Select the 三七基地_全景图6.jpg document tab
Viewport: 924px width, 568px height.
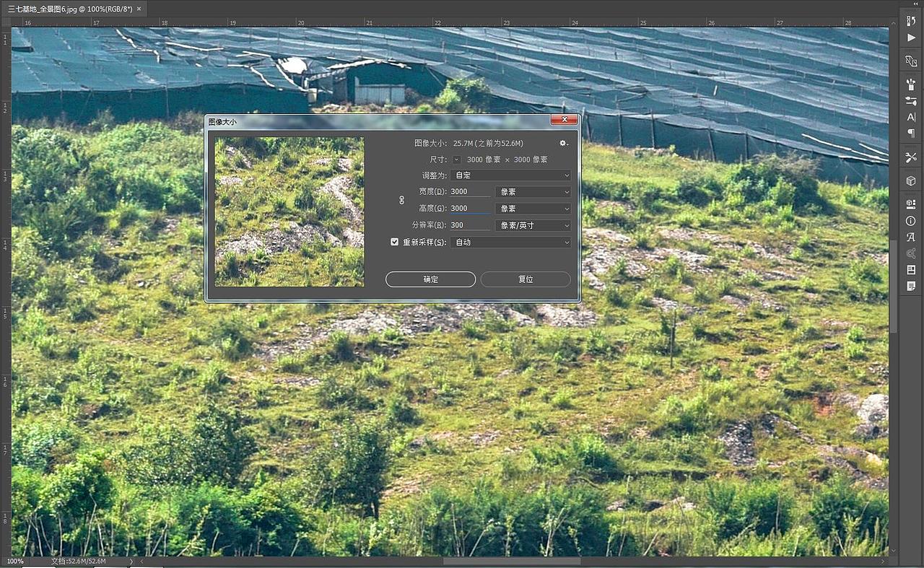click(69, 9)
